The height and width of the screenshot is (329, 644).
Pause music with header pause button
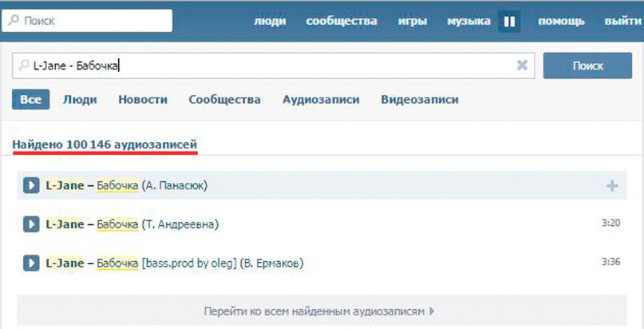509,22
